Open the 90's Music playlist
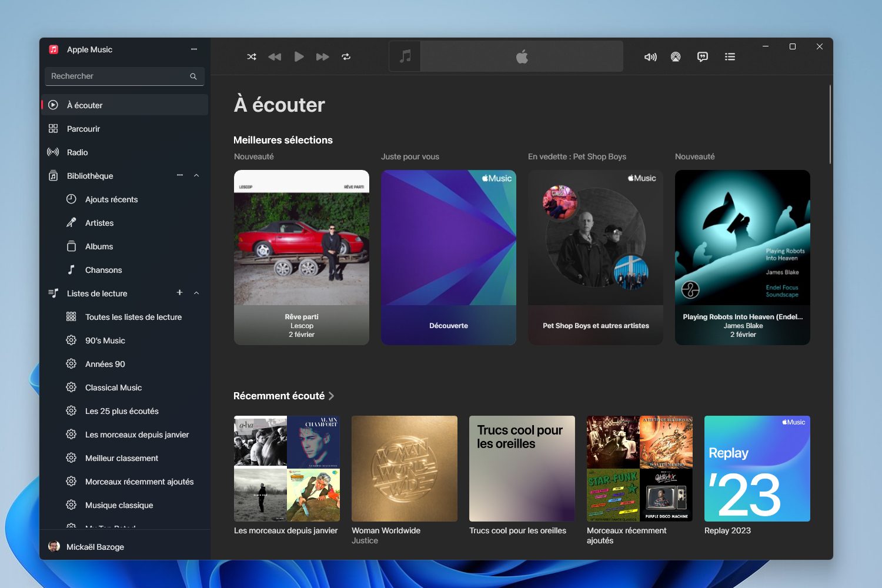 coord(125,340)
